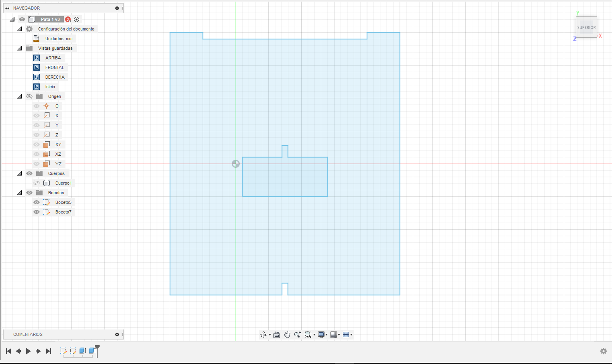
Task: Click the Zoom Window magnifier tool
Action: [308, 335]
